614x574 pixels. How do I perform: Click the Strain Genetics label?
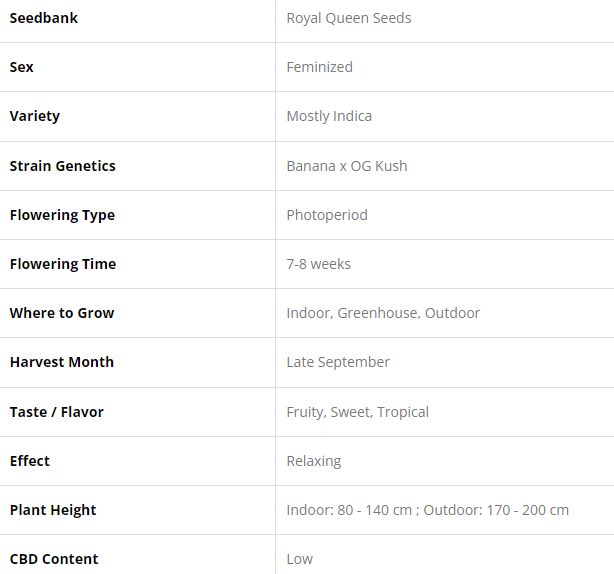tap(63, 166)
